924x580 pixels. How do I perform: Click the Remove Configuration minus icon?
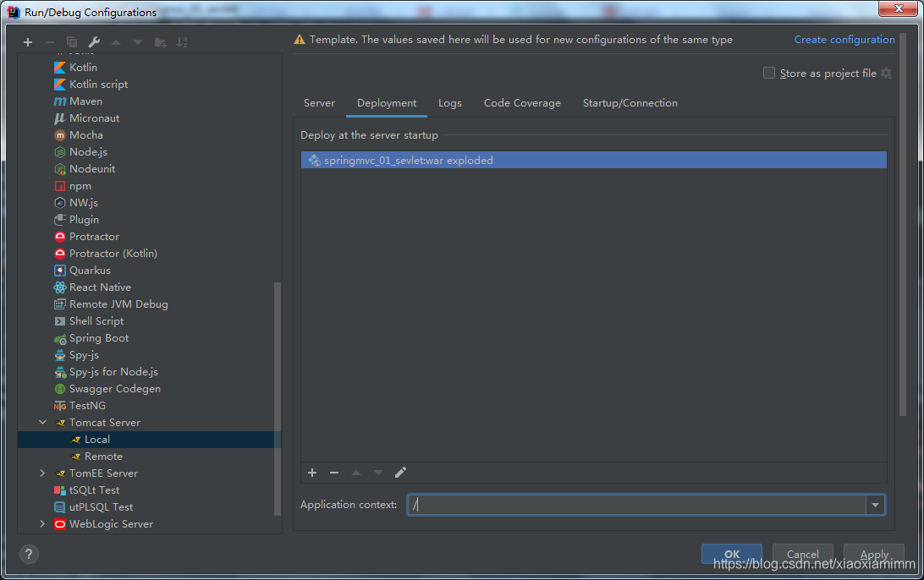[49, 42]
